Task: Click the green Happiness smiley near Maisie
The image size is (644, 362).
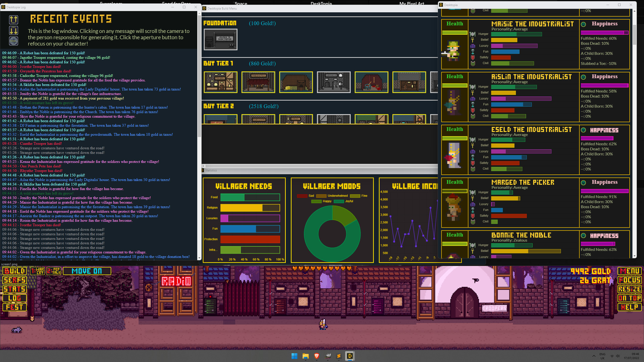Action: click(583, 23)
